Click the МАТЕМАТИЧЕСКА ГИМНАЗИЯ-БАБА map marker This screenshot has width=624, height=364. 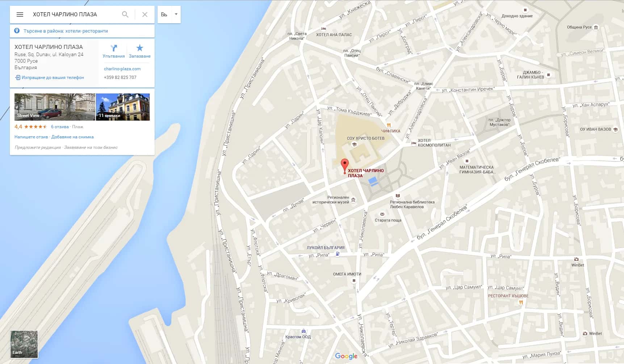(467, 161)
